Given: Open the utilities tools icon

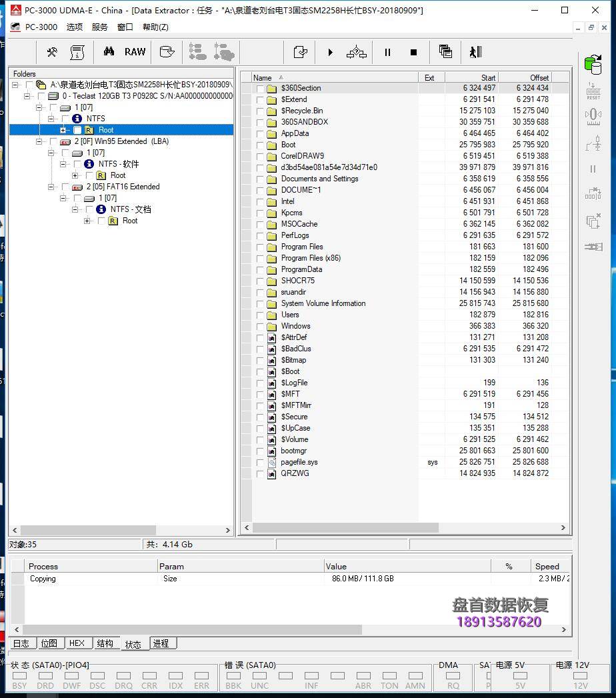Looking at the screenshot, I should (52, 52).
